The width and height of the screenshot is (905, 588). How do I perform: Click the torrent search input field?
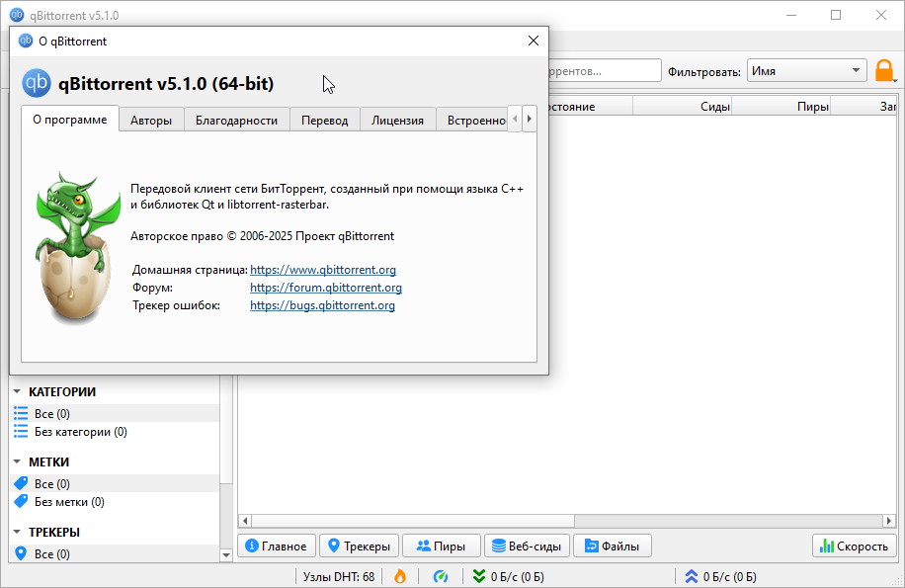point(604,71)
